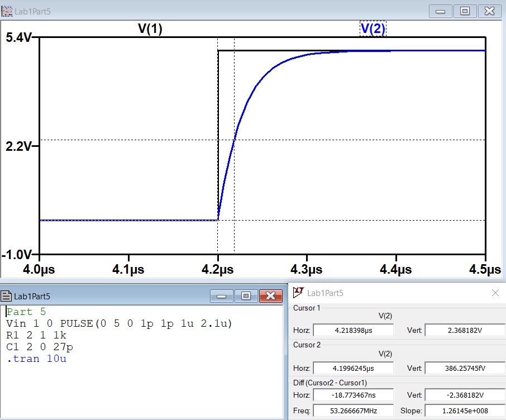Close the cursor readout window

pyautogui.click(x=495, y=293)
